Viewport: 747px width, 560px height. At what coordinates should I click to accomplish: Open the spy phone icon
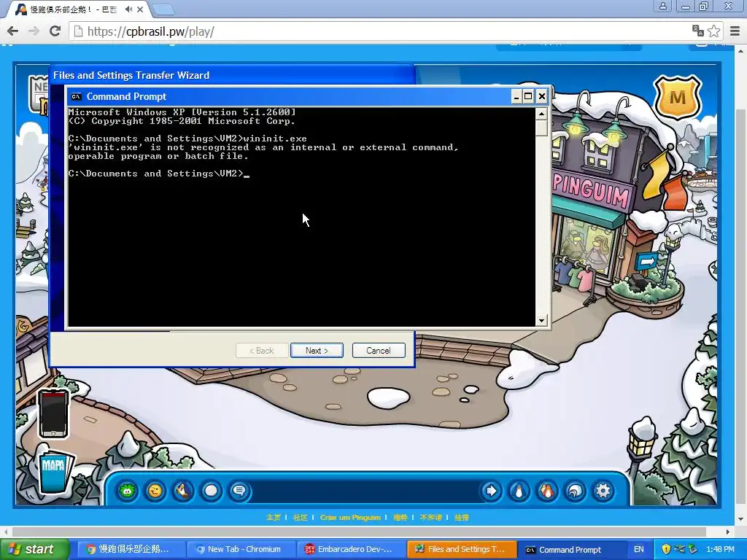(53, 413)
